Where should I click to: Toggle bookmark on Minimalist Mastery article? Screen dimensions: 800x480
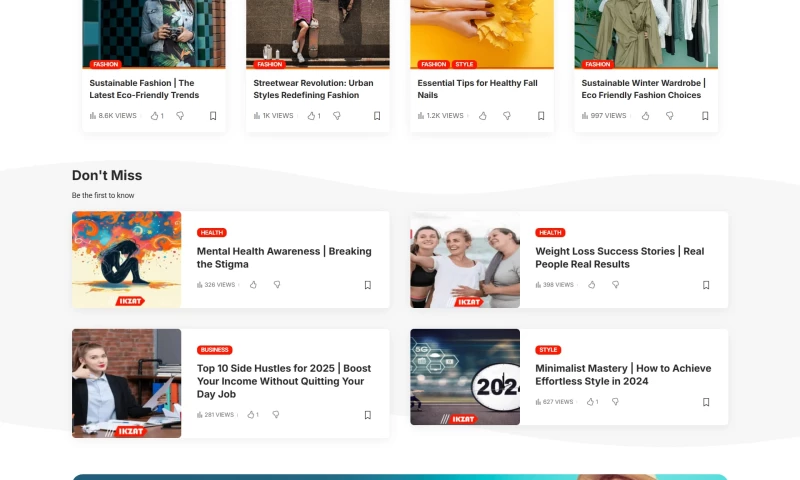(x=706, y=402)
